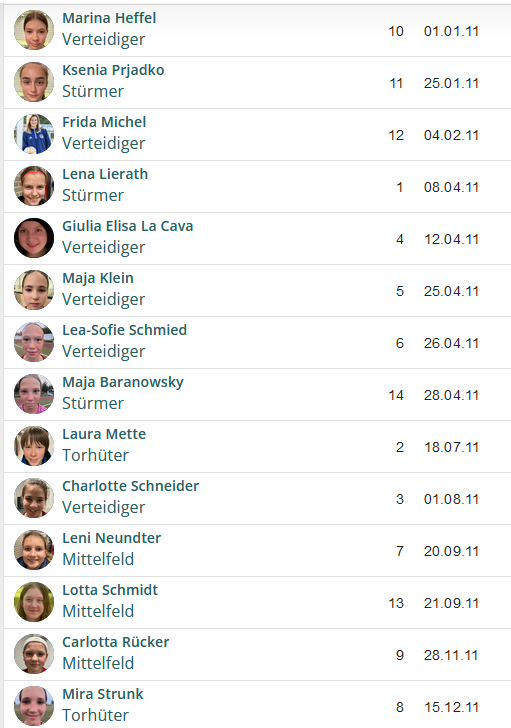Click Maja Baranowsky's name
This screenshot has height=728, width=511.
click(x=123, y=382)
